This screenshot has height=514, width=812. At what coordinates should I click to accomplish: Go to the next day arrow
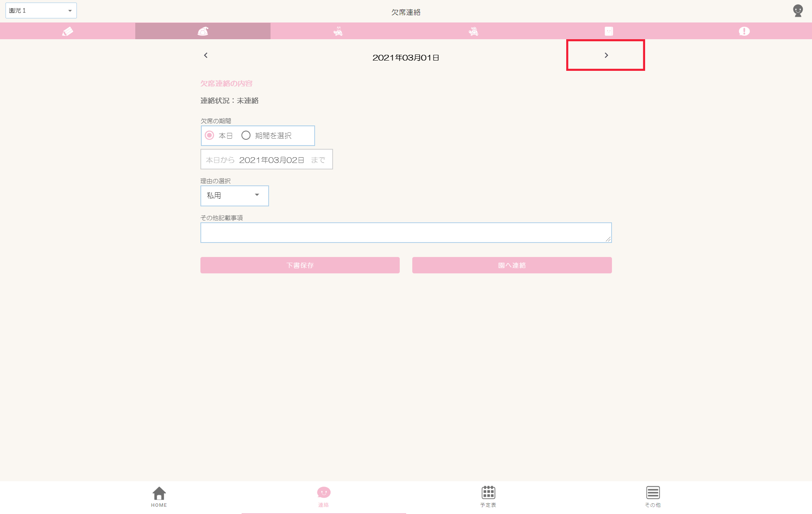(606, 55)
